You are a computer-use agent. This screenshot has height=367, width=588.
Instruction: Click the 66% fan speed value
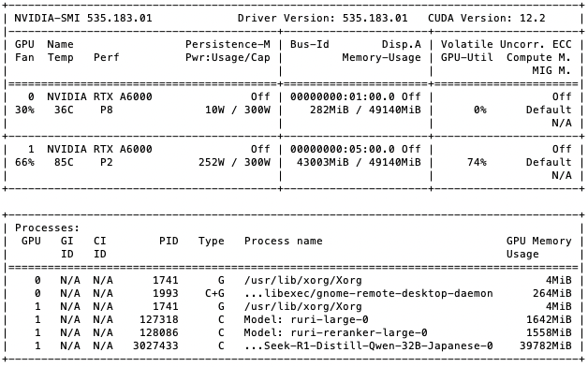coord(24,162)
